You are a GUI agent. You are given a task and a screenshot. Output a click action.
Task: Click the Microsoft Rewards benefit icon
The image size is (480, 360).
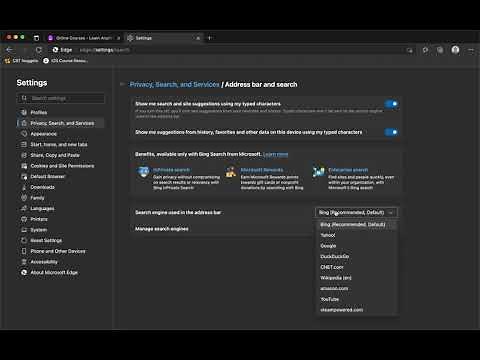click(x=231, y=172)
